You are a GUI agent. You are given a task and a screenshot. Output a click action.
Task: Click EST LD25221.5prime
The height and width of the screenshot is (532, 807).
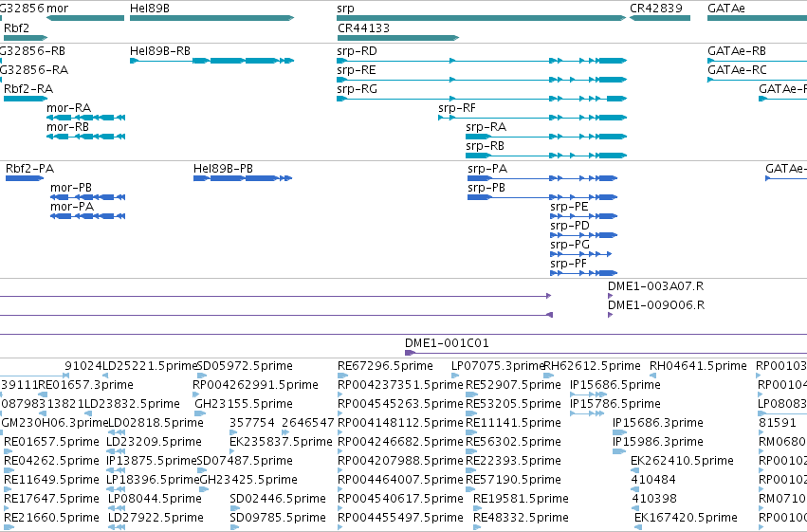tap(150, 366)
